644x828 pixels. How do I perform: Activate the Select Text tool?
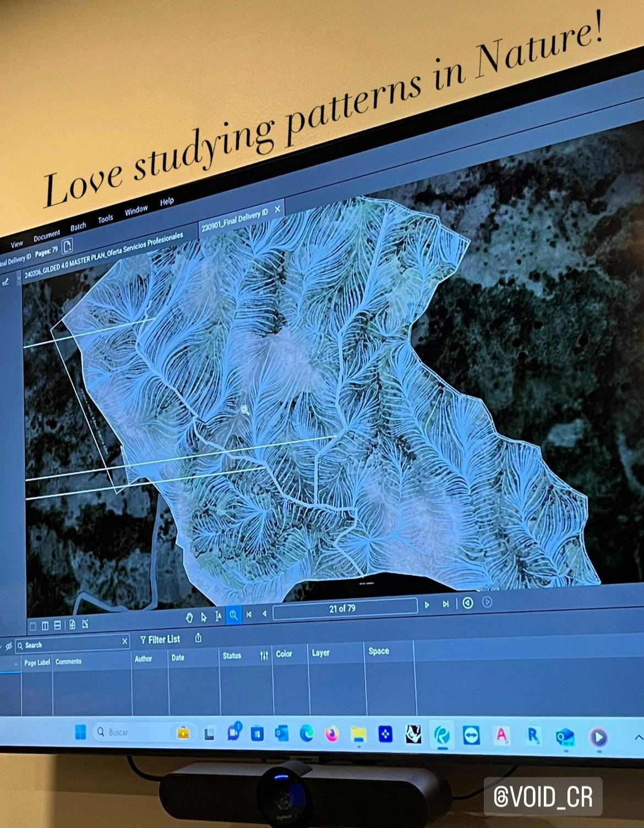click(219, 616)
